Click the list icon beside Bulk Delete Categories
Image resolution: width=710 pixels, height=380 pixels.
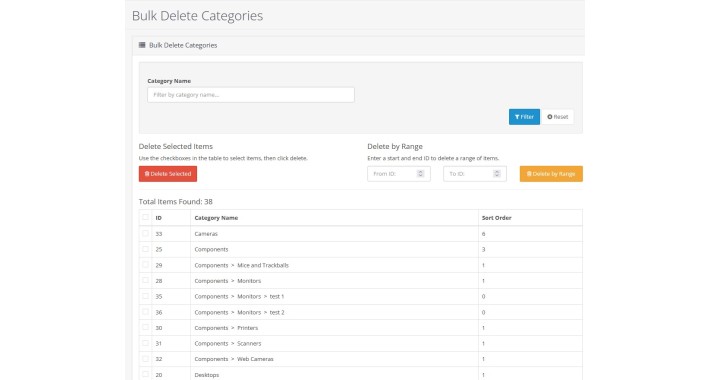142,45
